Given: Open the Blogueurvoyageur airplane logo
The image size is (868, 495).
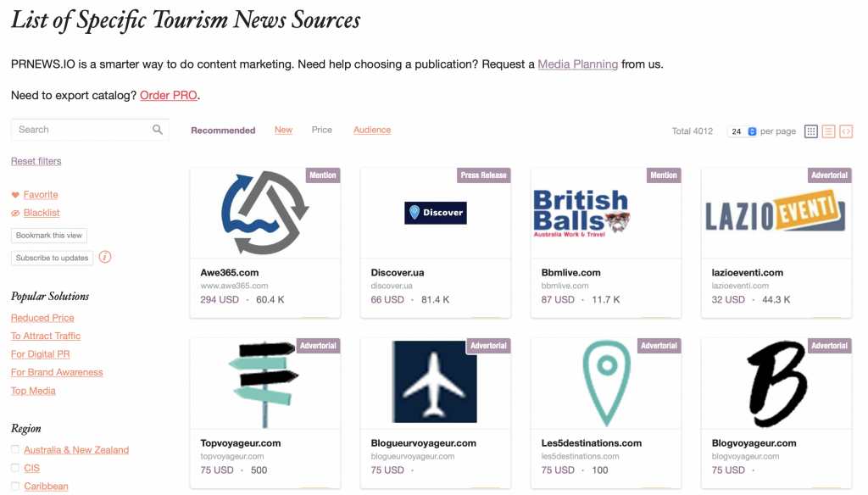Looking at the screenshot, I should (435, 381).
